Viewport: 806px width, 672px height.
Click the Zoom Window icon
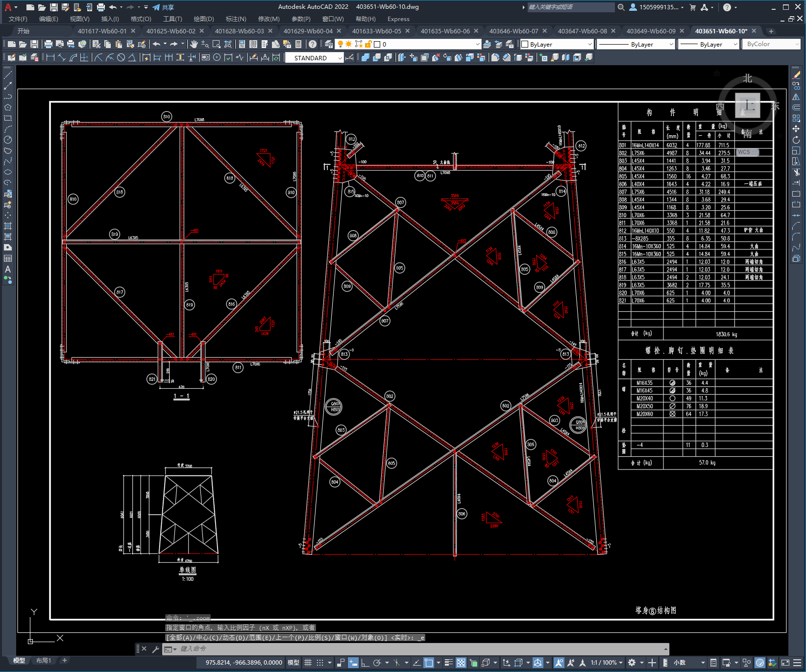(216, 44)
